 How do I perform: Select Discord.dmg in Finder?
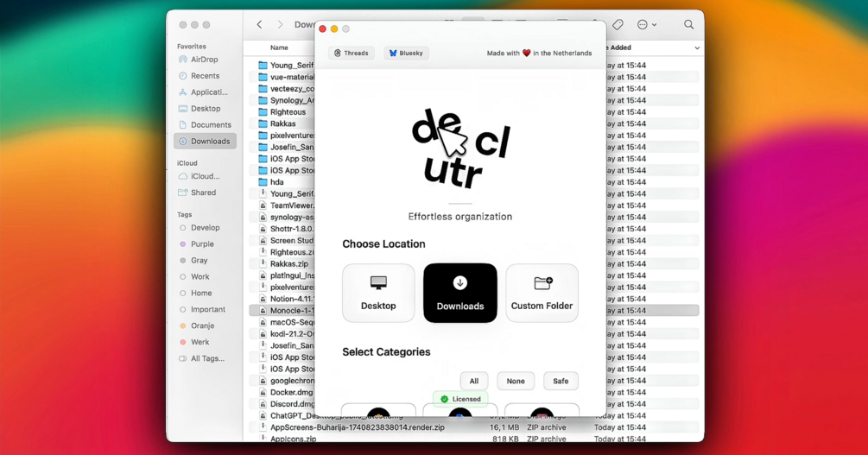pyautogui.click(x=286, y=404)
